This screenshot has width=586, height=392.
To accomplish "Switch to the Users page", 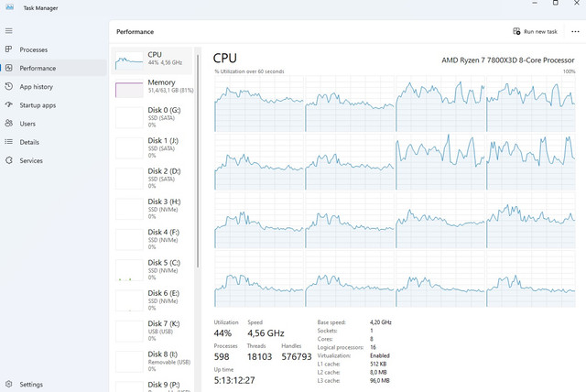I will [x=53, y=124].
